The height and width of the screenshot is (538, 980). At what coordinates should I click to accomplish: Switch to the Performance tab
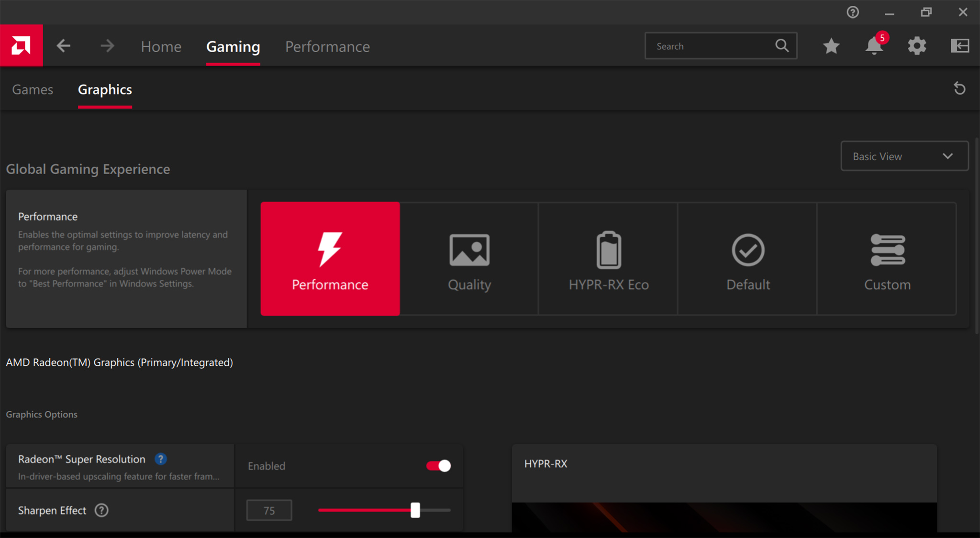pyautogui.click(x=327, y=46)
